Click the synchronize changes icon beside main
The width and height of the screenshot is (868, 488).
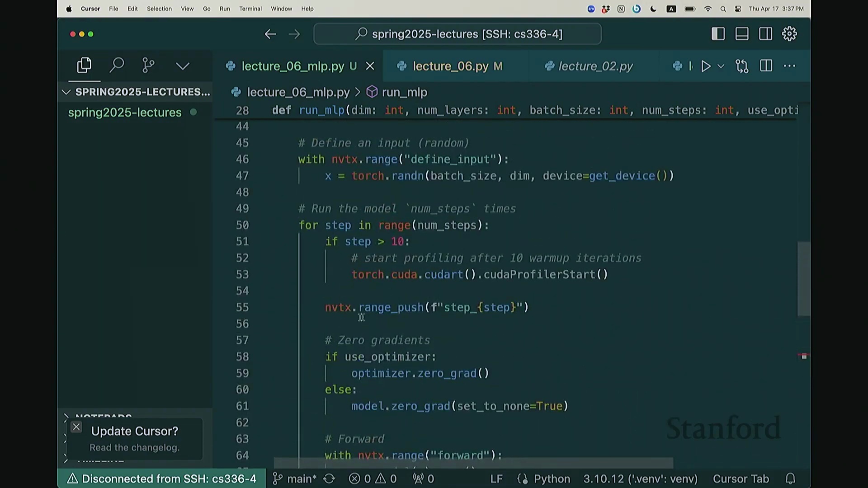pos(329,479)
